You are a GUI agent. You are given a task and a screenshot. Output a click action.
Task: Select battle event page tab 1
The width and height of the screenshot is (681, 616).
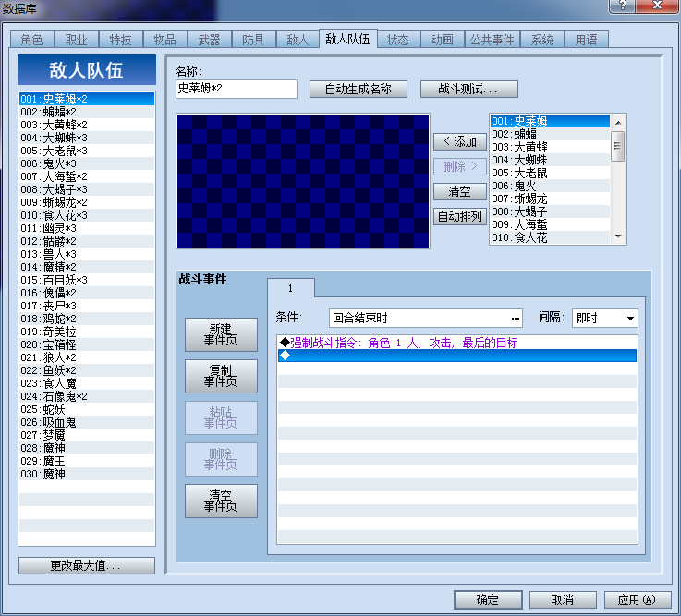(x=290, y=288)
